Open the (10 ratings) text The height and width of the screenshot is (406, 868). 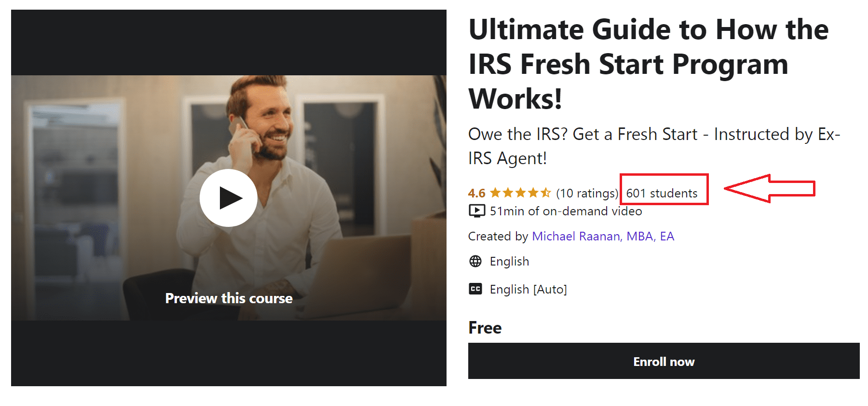(x=587, y=193)
